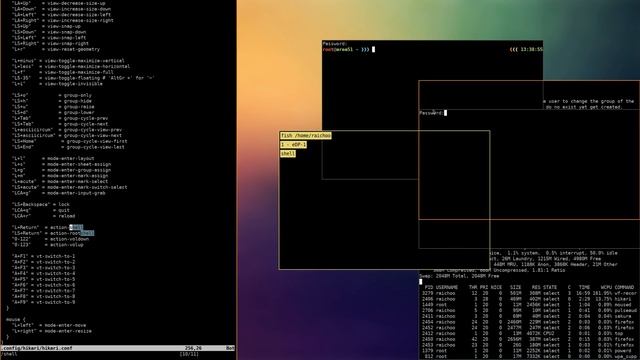Click the top process row with CPU2 state
640x360 pixels.
pos(529,333)
